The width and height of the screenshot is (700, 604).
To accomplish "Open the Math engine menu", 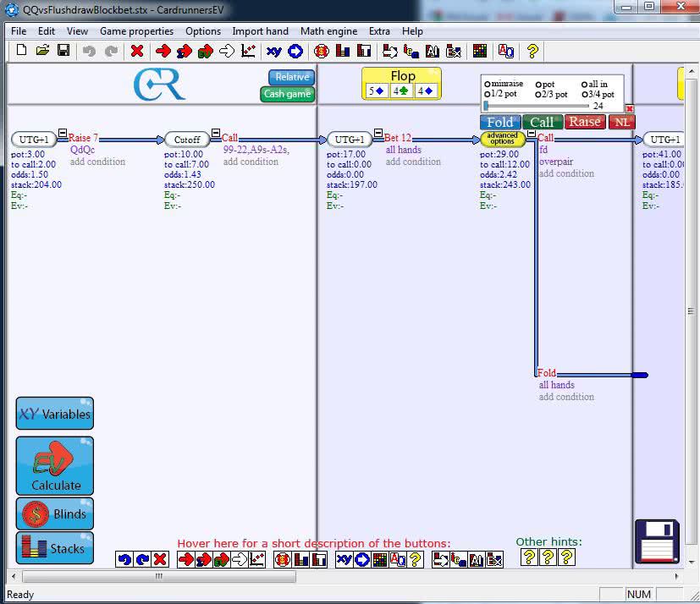I will pos(328,31).
